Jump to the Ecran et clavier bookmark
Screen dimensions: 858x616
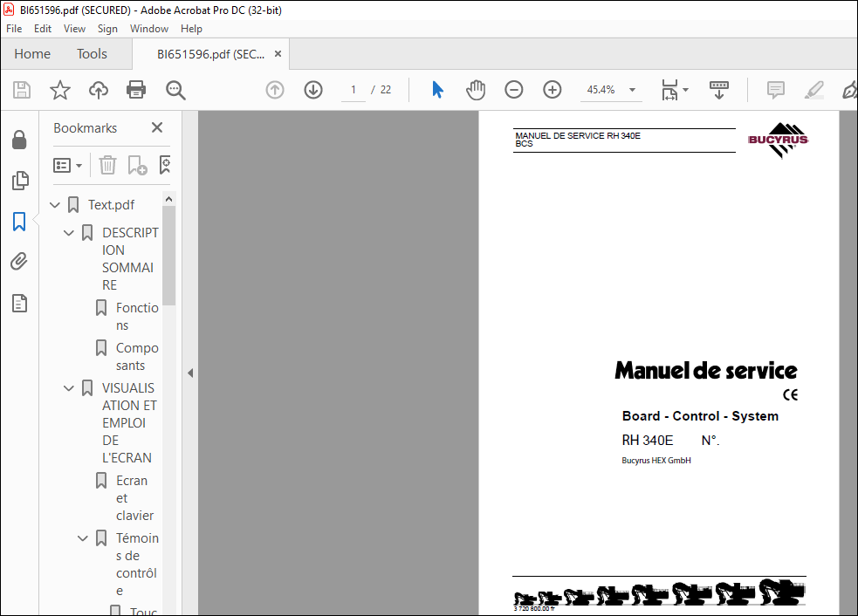[x=134, y=498]
